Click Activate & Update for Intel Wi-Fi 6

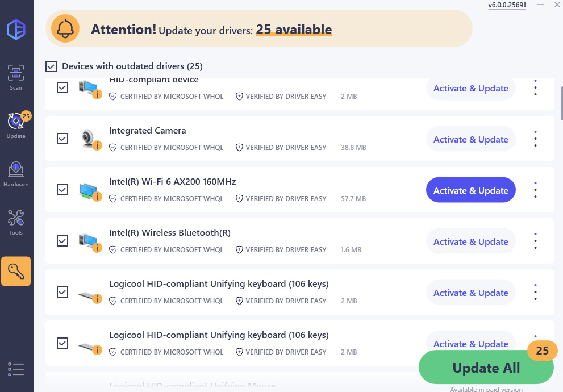click(x=470, y=190)
